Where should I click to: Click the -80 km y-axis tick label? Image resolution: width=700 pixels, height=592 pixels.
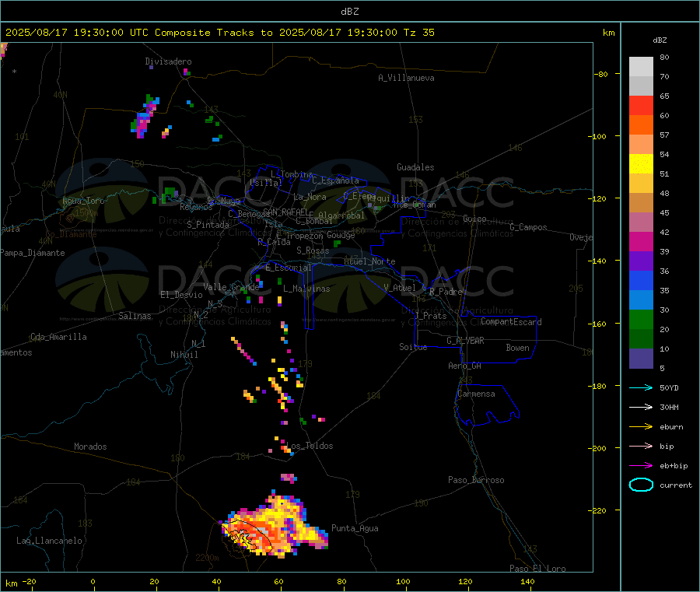[x=601, y=74]
